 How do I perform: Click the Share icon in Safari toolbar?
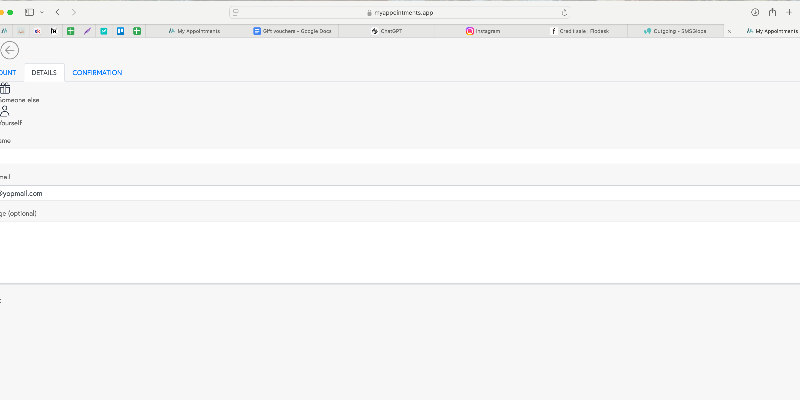point(772,12)
